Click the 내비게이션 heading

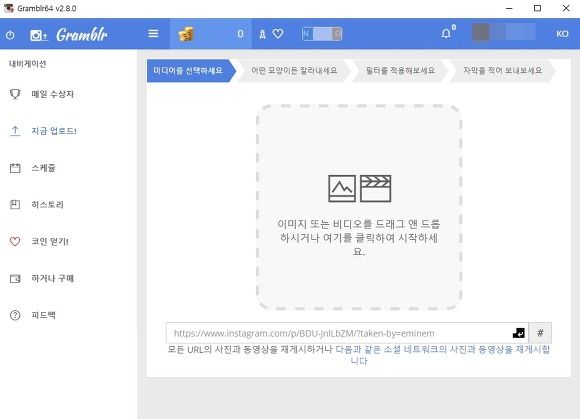pyautogui.click(x=28, y=64)
